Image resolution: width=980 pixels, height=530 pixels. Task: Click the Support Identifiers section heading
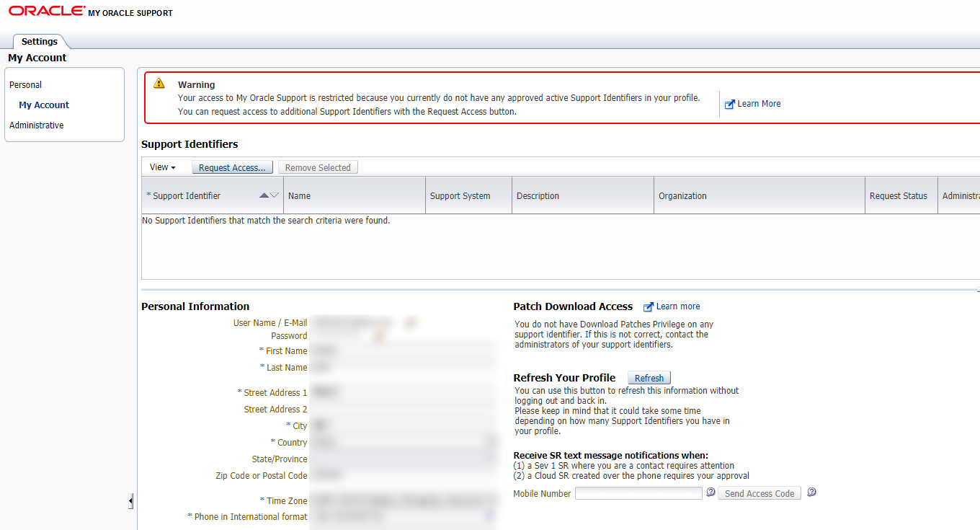point(190,144)
